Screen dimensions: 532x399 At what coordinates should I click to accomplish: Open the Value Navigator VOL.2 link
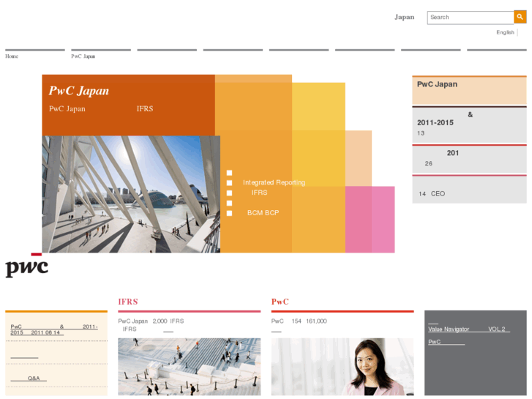coord(468,329)
